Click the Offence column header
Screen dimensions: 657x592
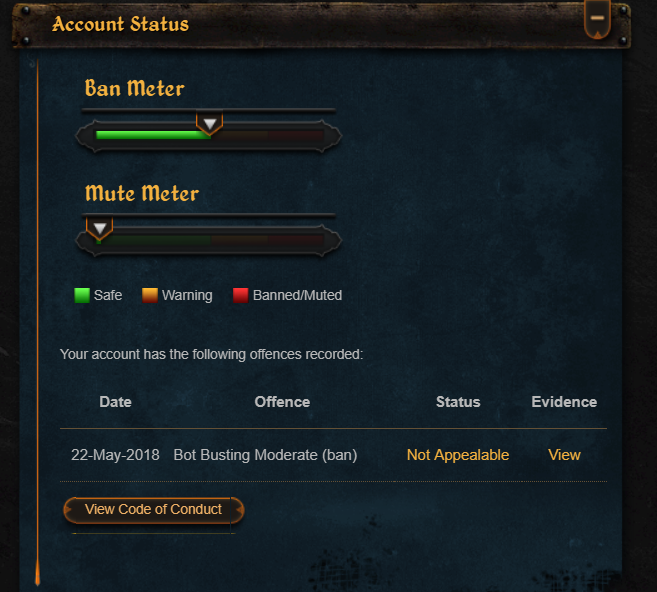click(x=282, y=402)
